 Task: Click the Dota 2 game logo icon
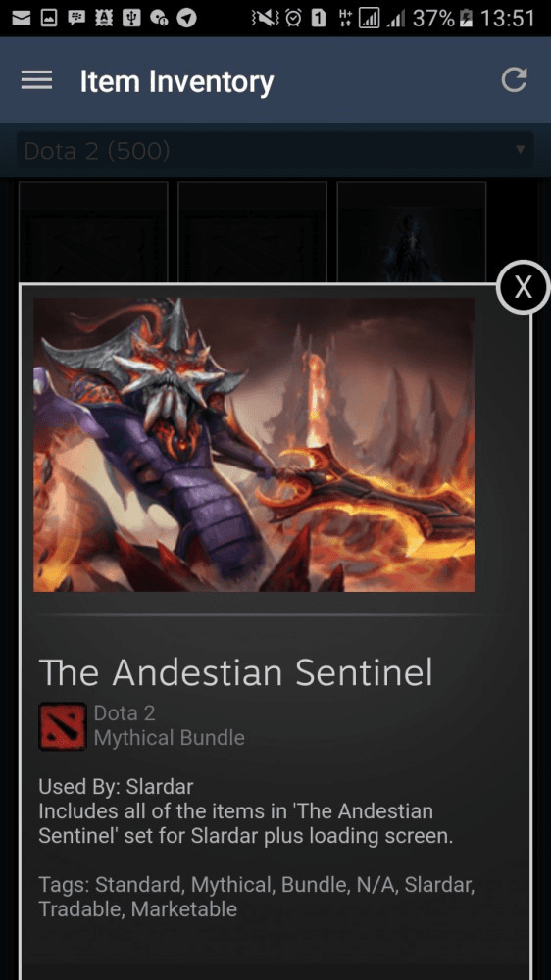63,726
